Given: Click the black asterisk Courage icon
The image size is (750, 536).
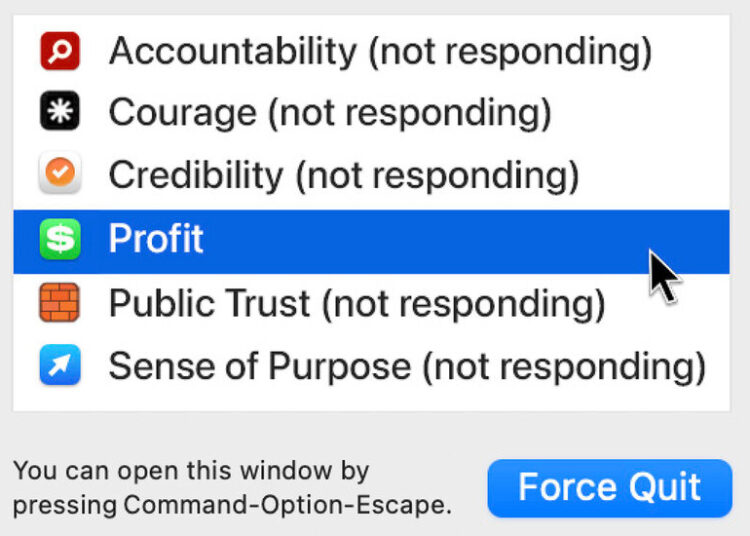Looking at the screenshot, I should 59,113.
